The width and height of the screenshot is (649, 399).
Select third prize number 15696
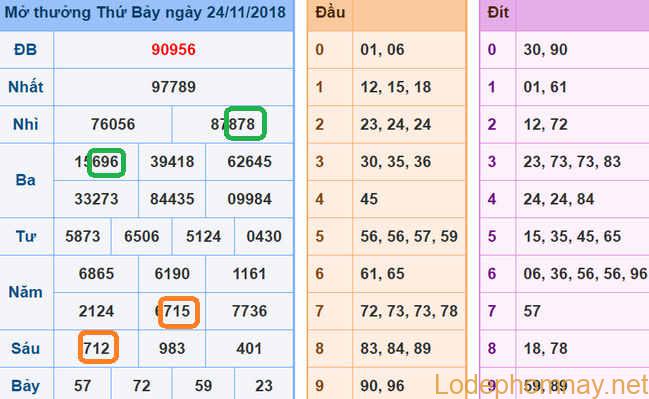point(96,161)
